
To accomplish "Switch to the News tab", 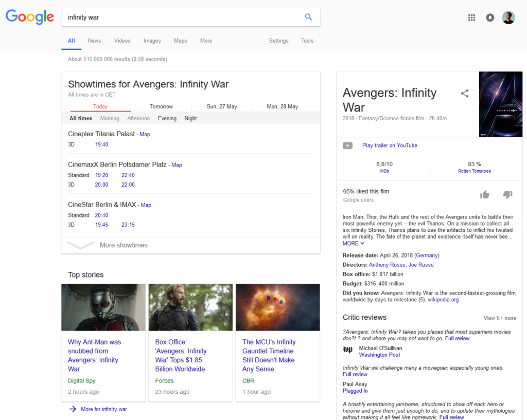I will pyautogui.click(x=94, y=41).
